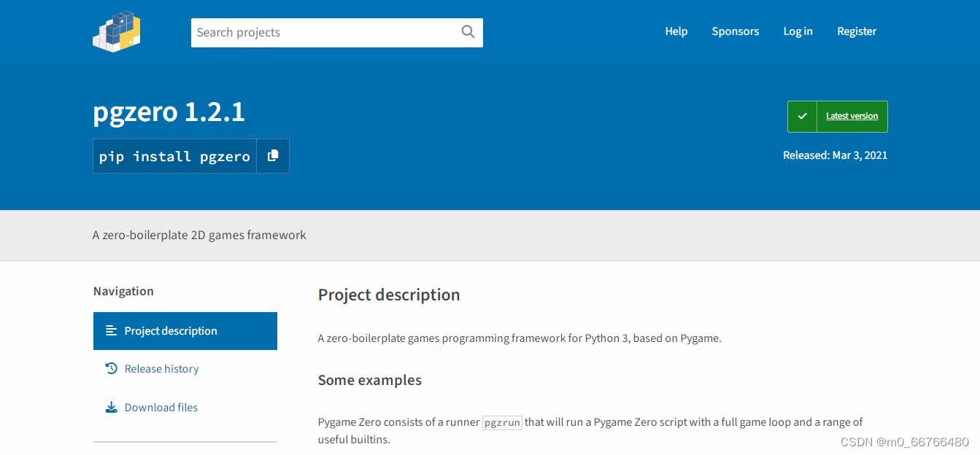The width and height of the screenshot is (980, 455).
Task: Click the search magnifier icon
Action: [468, 31]
